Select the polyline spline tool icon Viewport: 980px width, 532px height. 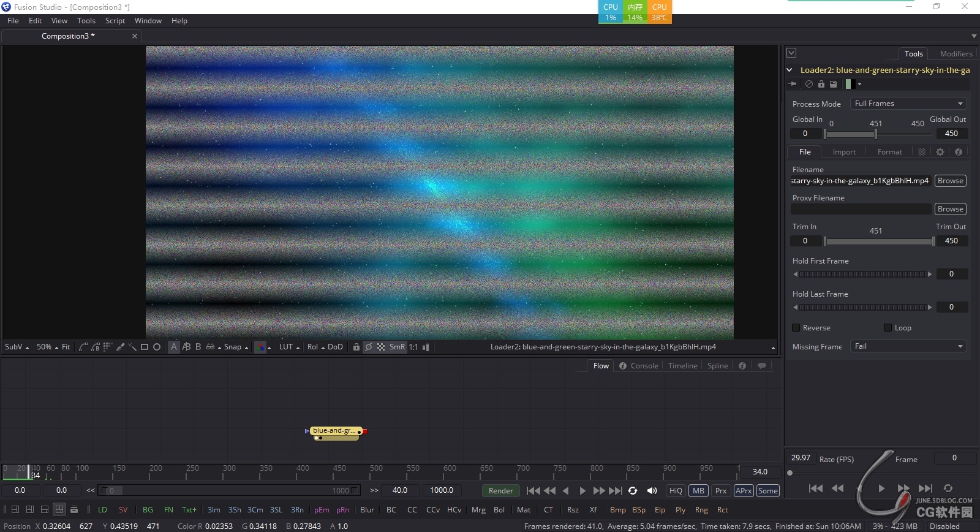(83, 347)
